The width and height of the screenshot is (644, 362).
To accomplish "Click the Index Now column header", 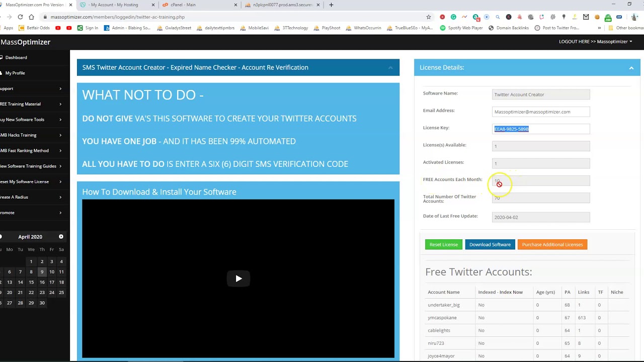I will [511, 292].
